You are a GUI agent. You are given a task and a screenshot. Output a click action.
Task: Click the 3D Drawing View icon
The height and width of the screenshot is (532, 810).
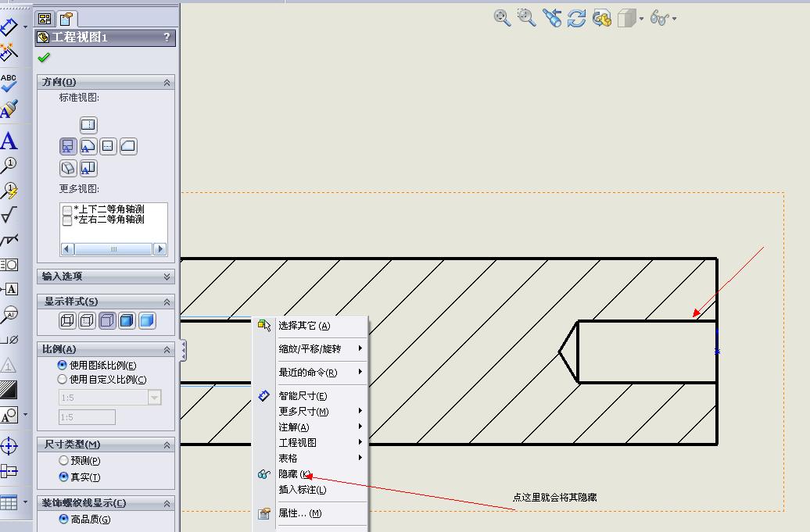tap(602, 19)
